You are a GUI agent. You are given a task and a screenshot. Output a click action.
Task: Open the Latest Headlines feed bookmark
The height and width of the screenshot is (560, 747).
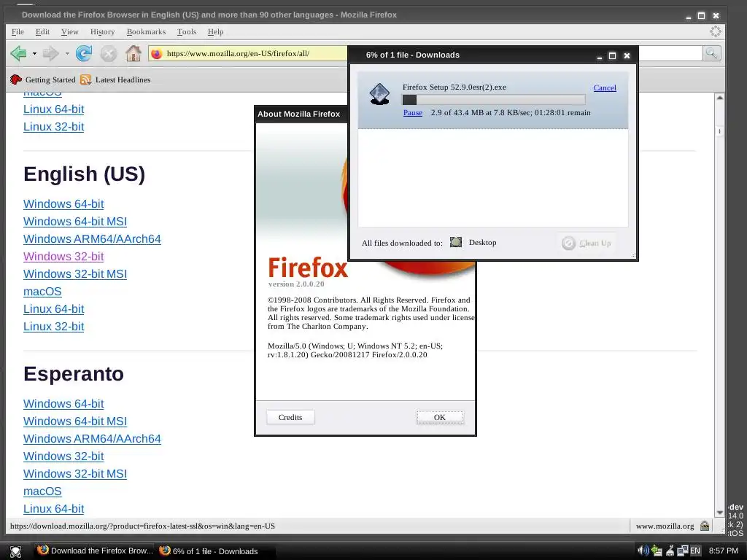[115, 79]
